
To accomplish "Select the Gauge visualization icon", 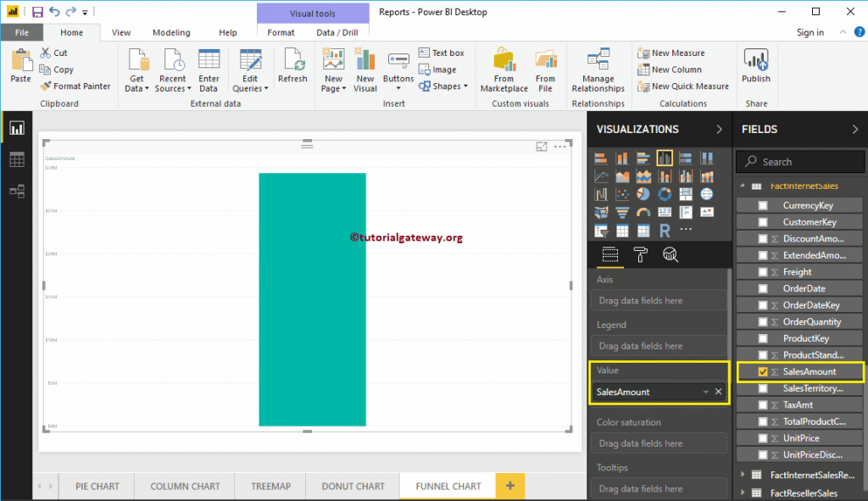I will point(643,211).
